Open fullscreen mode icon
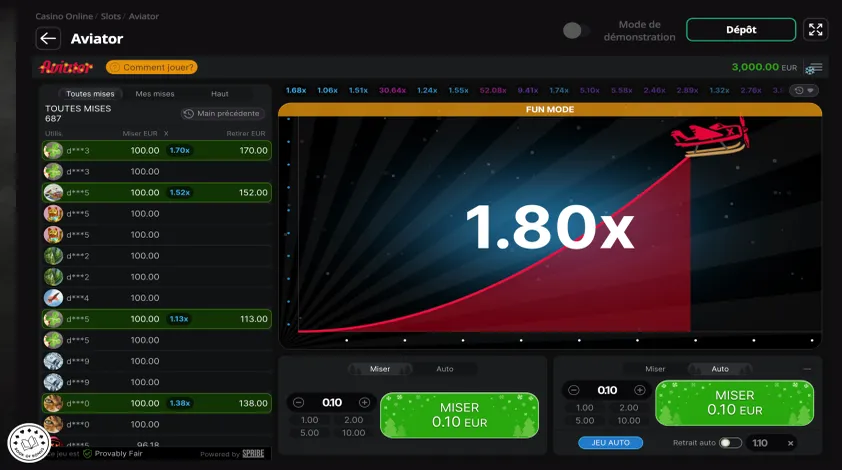842x470 pixels. [x=815, y=30]
